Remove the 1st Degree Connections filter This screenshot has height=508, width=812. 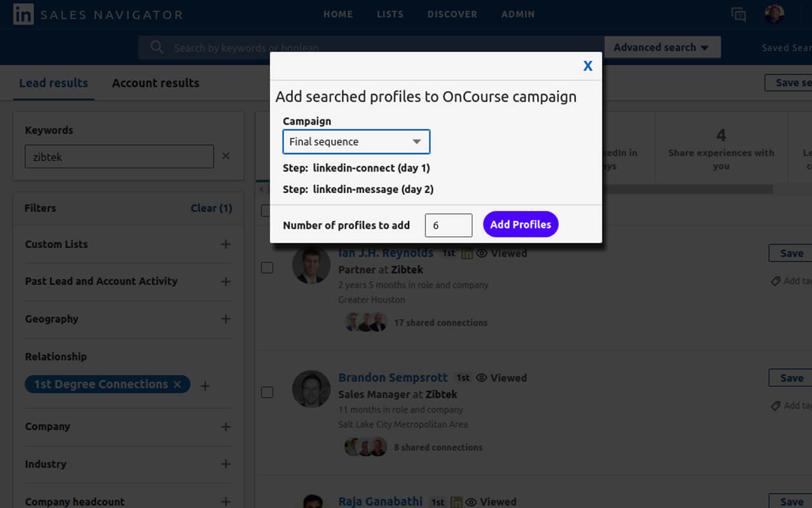pyautogui.click(x=178, y=384)
